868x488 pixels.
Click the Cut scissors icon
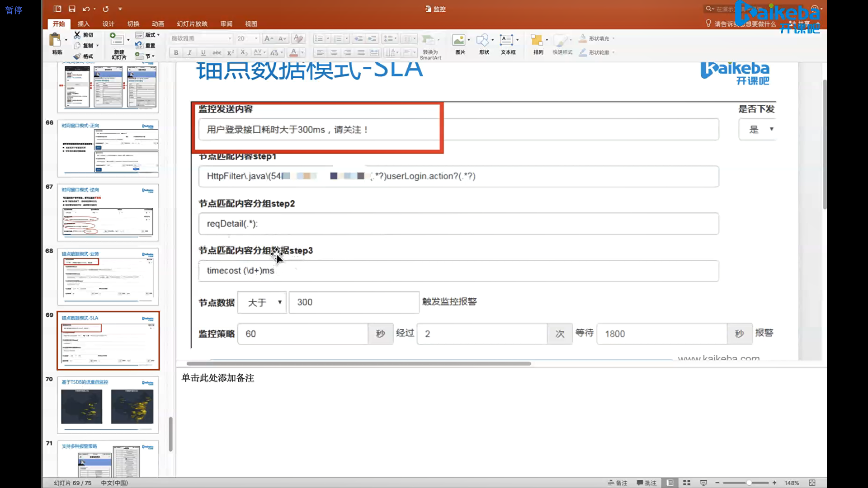[77, 35]
